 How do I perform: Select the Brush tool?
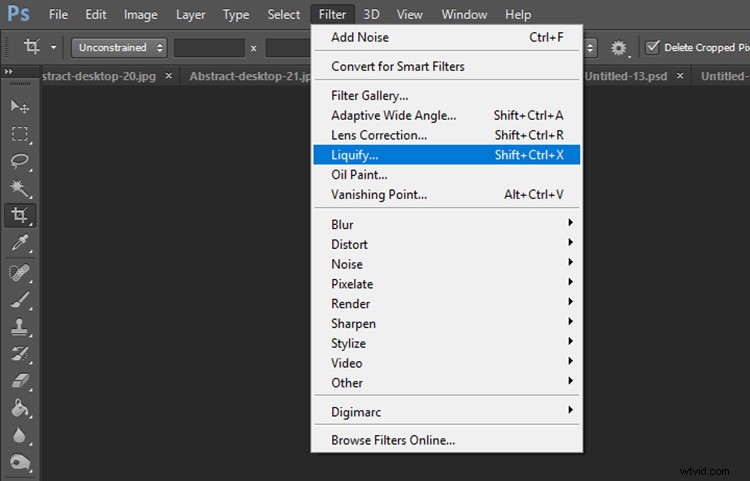[x=20, y=301]
